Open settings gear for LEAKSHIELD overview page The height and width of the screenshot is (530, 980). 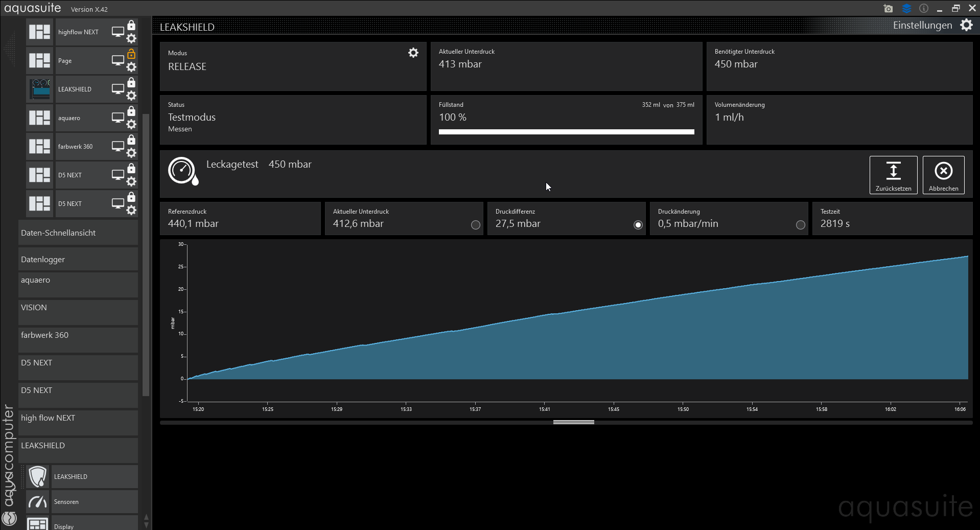(x=131, y=96)
